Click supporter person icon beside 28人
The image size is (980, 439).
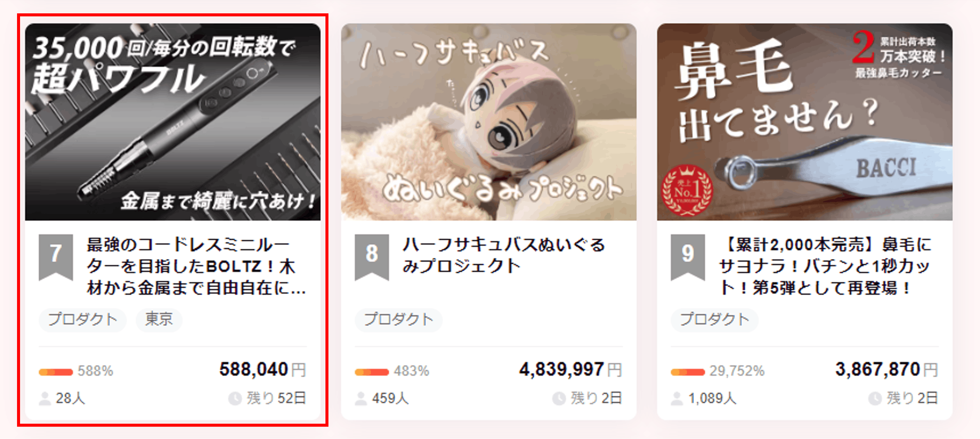pos(45,399)
